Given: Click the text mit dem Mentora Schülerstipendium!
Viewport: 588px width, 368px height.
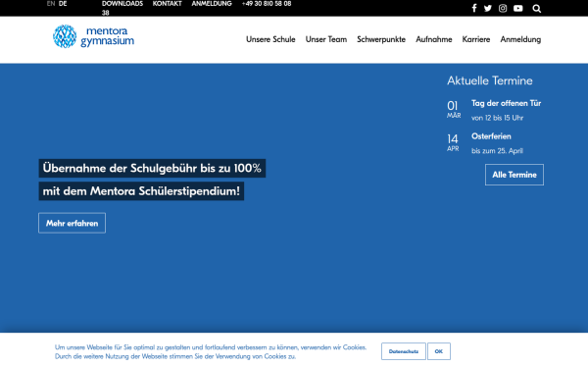Looking at the screenshot, I should 141,191.
